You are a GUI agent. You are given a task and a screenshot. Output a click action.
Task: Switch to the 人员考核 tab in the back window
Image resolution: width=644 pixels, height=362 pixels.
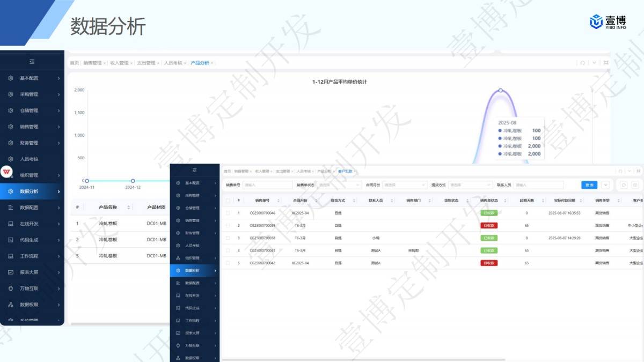(x=173, y=63)
